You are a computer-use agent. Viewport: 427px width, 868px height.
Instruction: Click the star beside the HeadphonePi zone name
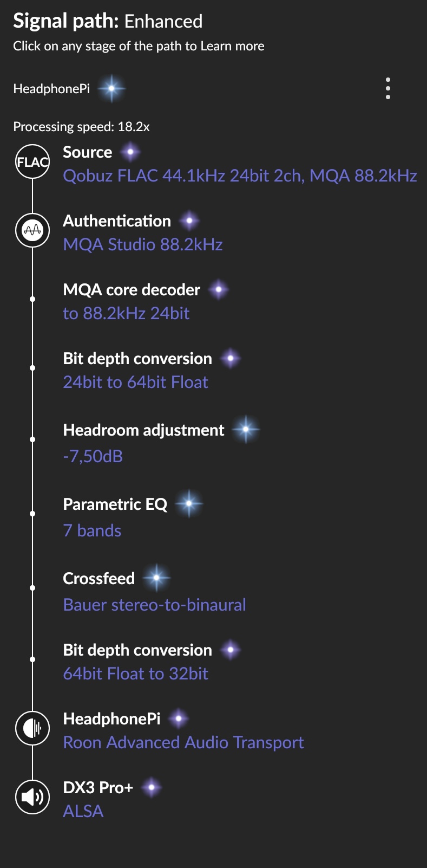pyautogui.click(x=111, y=88)
